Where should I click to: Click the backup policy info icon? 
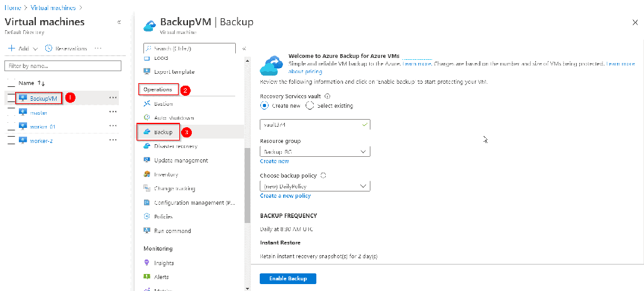pos(323,175)
